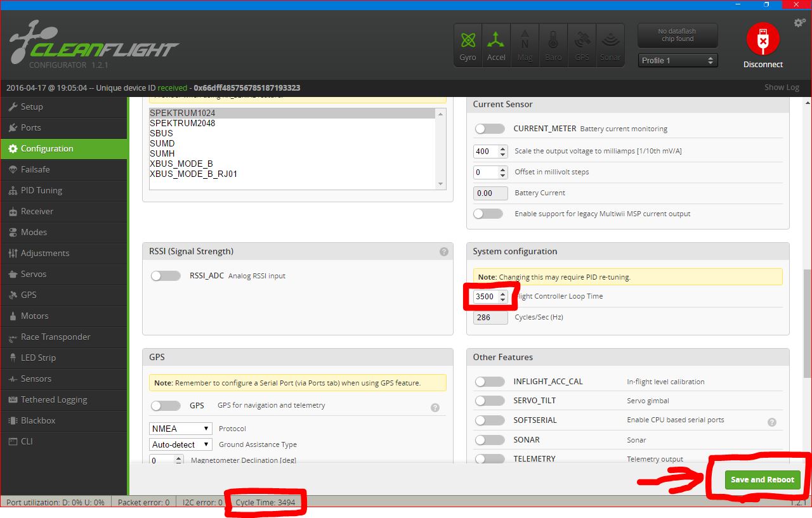
Task: Select SPEKTRUM2048 in the receiver list
Action: pos(292,124)
